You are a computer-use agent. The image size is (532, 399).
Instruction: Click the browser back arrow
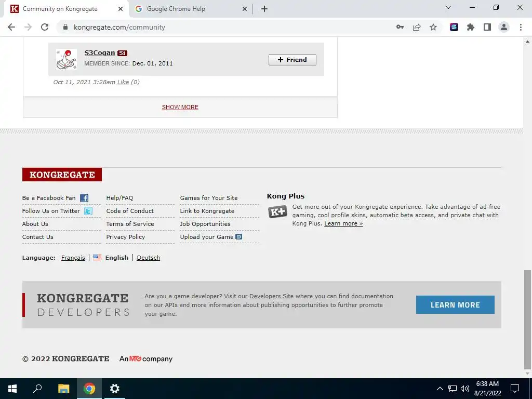11,27
